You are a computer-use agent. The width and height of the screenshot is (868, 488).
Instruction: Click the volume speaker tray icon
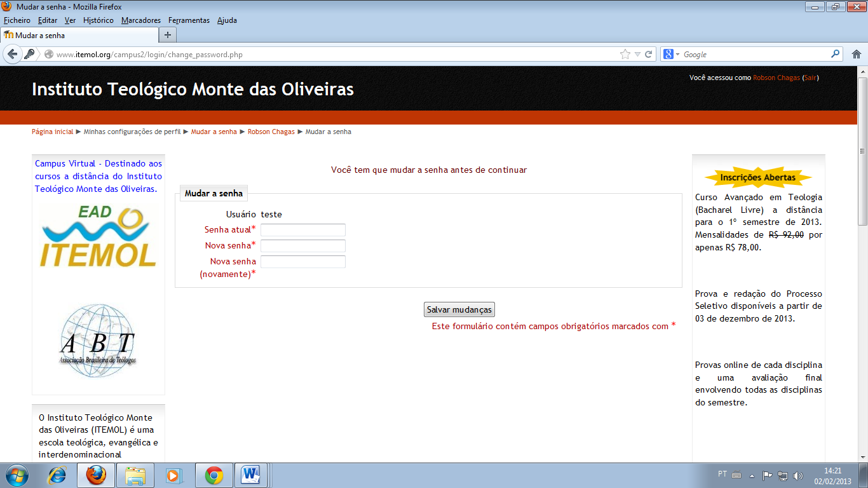[798, 475]
